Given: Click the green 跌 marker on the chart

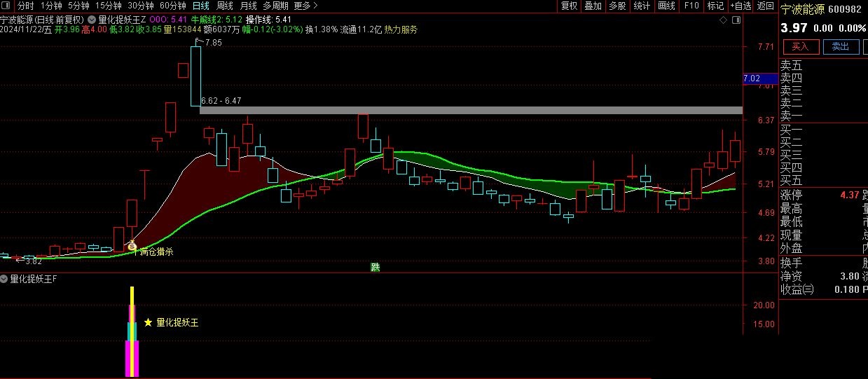Looking at the screenshot, I should click(x=376, y=266).
